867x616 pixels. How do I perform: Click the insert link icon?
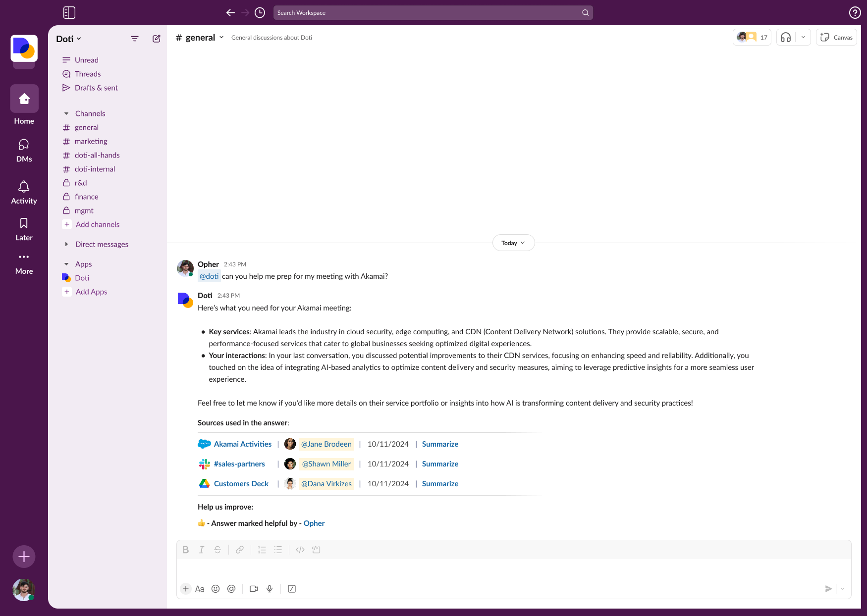(x=240, y=550)
